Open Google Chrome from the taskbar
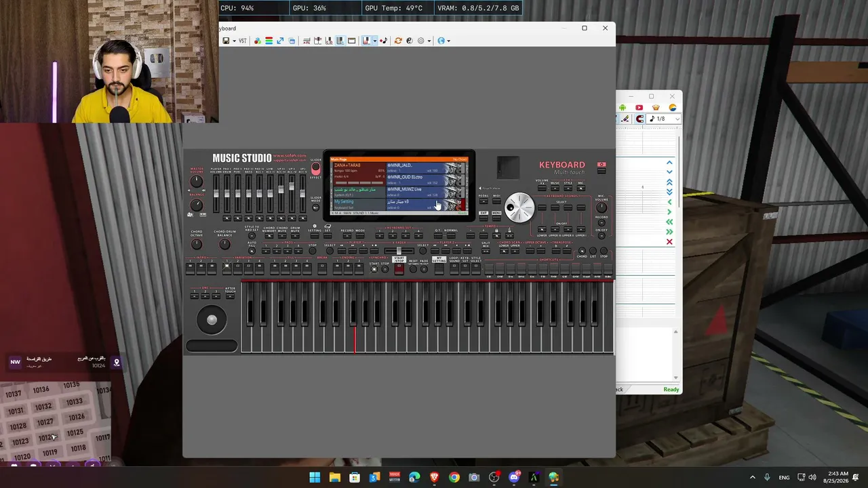The image size is (868, 488). click(454, 477)
